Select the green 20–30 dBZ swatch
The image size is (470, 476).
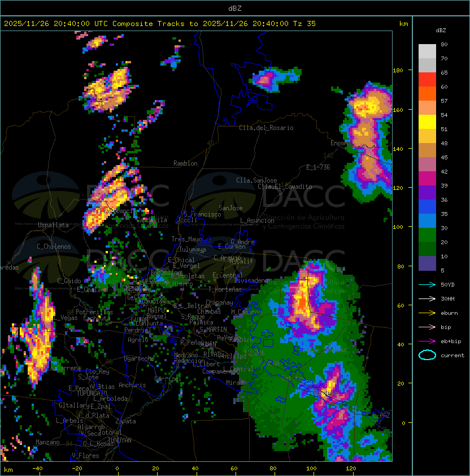427,235
